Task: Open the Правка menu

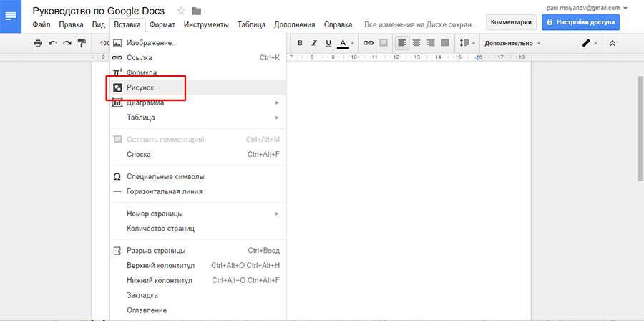Action: coord(71,24)
